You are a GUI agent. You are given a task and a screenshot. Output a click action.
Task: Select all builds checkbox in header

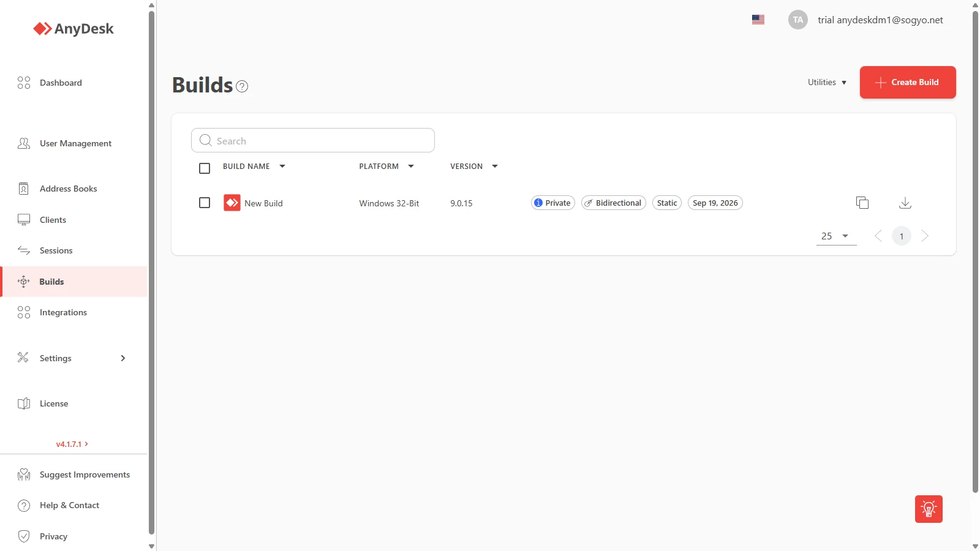(205, 168)
